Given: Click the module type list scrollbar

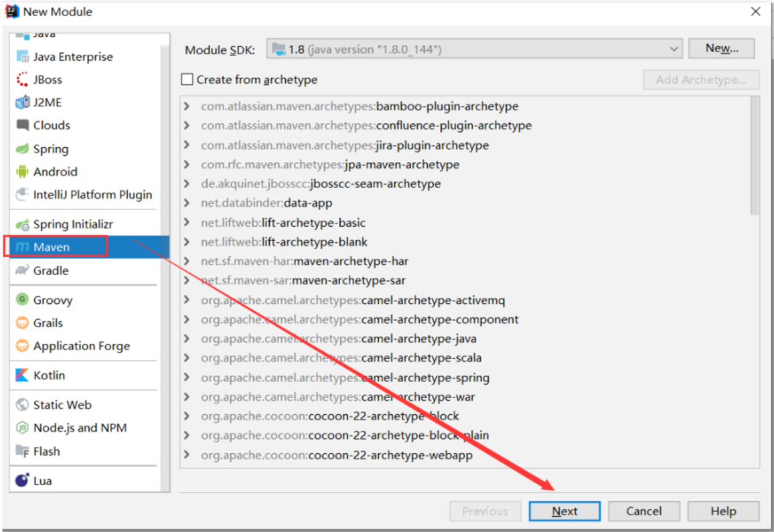Looking at the screenshot, I should pyautogui.click(x=165, y=269).
